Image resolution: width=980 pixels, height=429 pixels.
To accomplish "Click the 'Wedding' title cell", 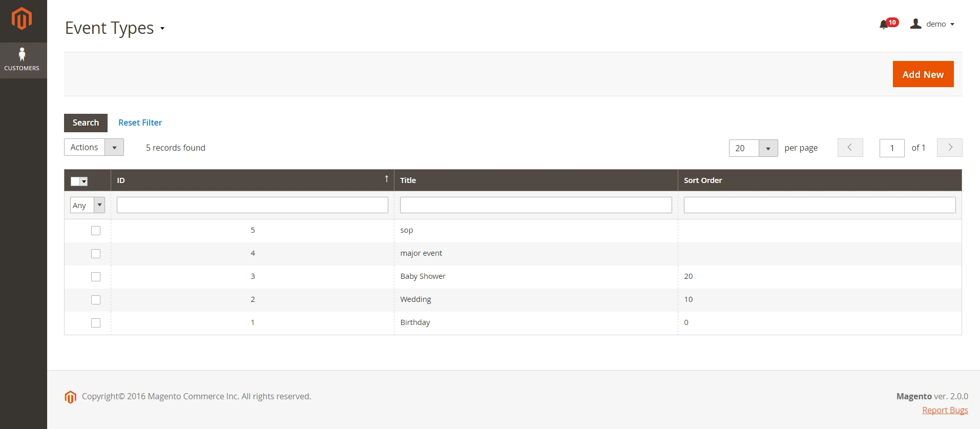I will [536, 300].
